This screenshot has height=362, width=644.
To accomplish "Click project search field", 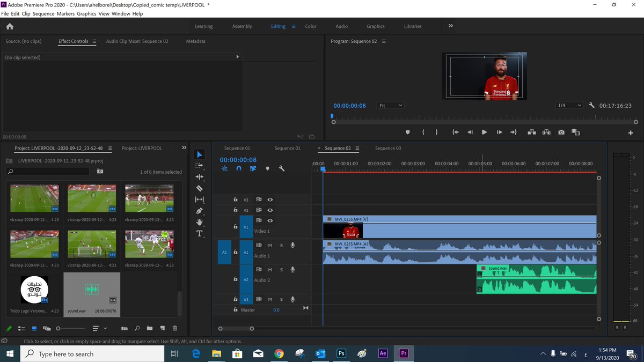I will point(48,172).
